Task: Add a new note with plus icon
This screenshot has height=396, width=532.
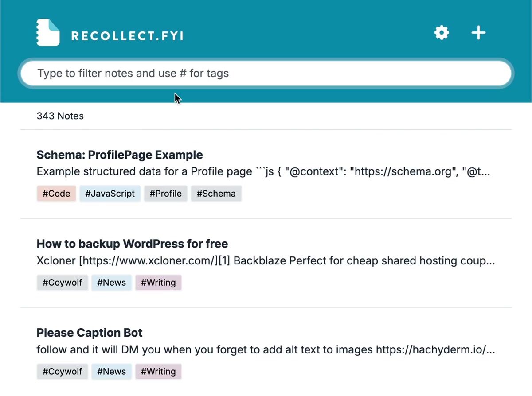Action: coord(478,33)
